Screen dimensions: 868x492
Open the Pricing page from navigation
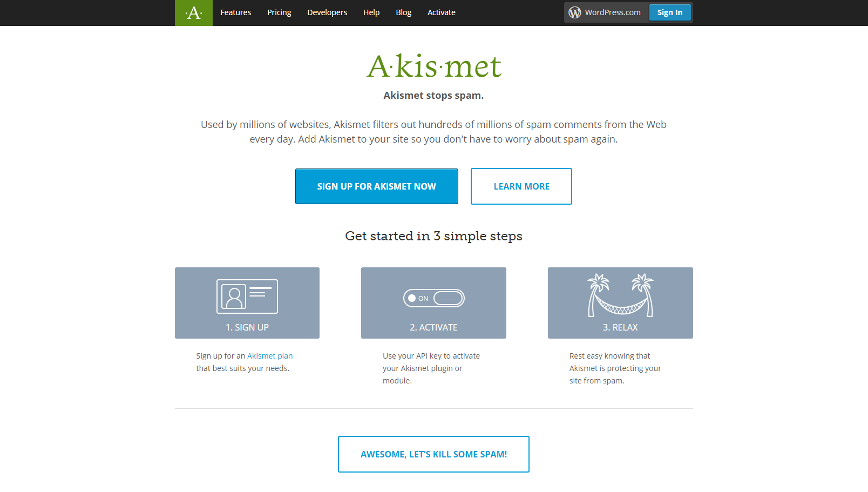[279, 12]
